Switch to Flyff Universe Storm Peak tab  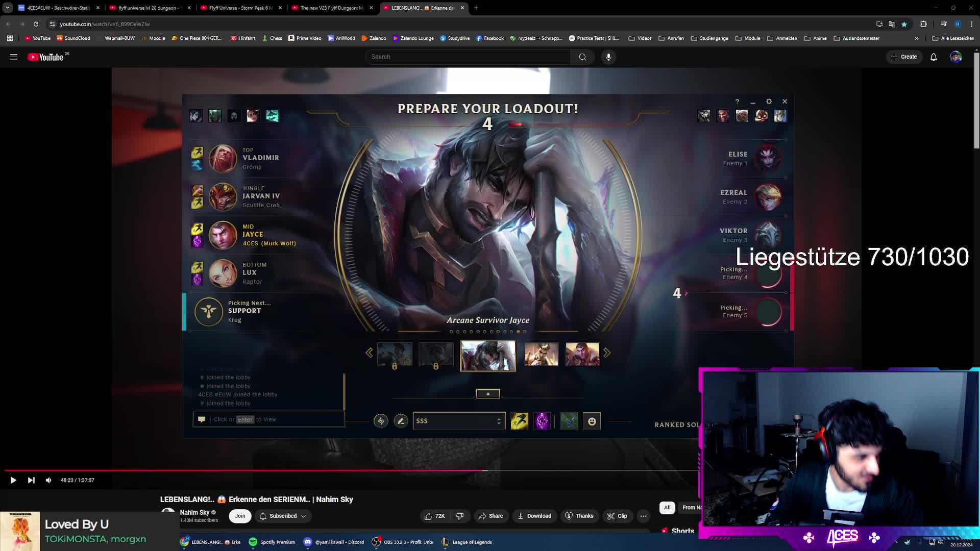(x=241, y=8)
